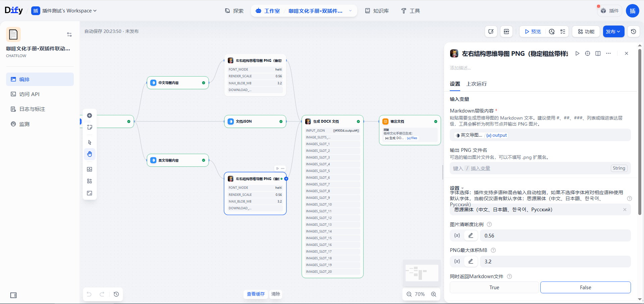The height and width of the screenshot is (304, 644).
Task: Set 同时返回Markdown文件 to False
Action: point(586,288)
